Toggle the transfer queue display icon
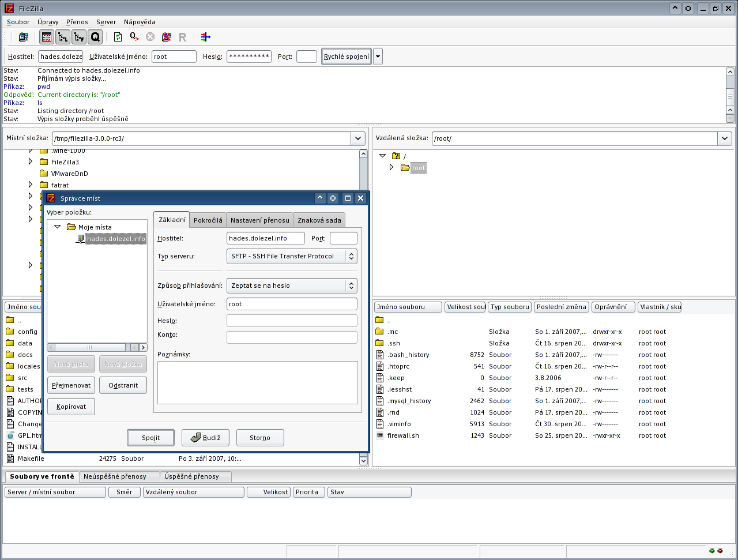 click(x=95, y=37)
